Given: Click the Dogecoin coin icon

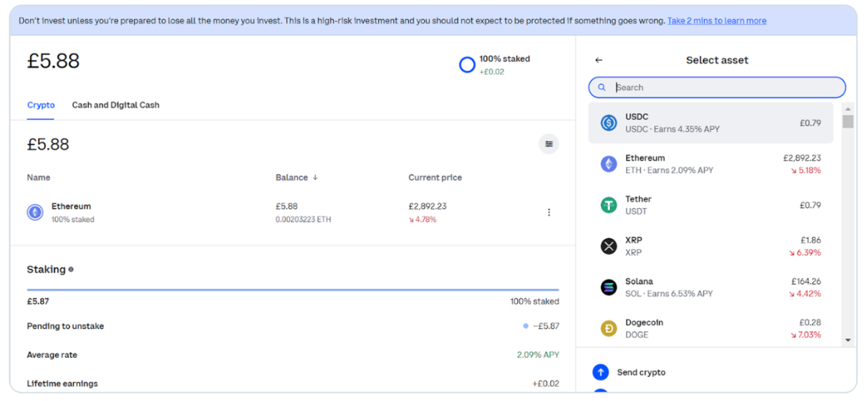Looking at the screenshot, I should pos(608,328).
